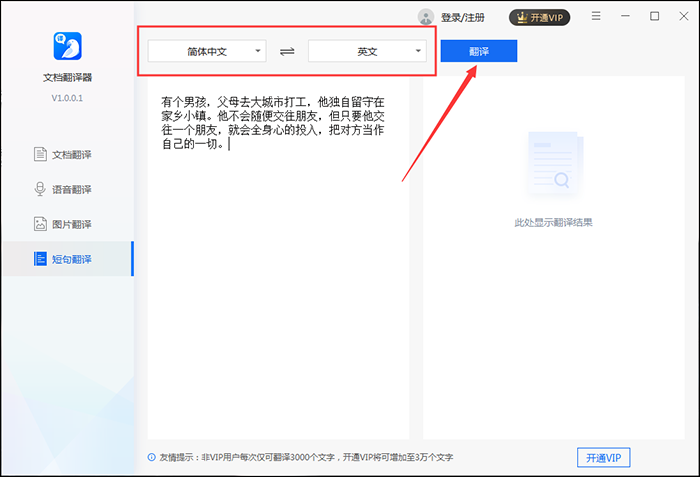The width and height of the screenshot is (700, 477).
Task: Switch to 语音翻译 tab
Action: click(67, 189)
